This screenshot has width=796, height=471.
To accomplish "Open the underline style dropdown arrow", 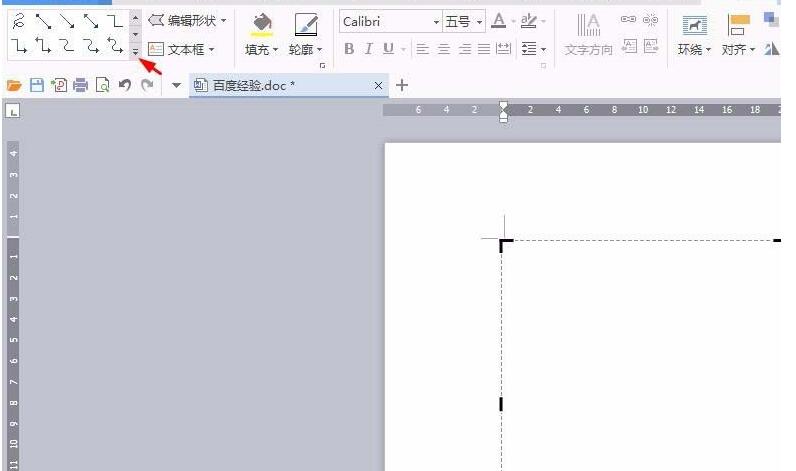I will click(403, 49).
